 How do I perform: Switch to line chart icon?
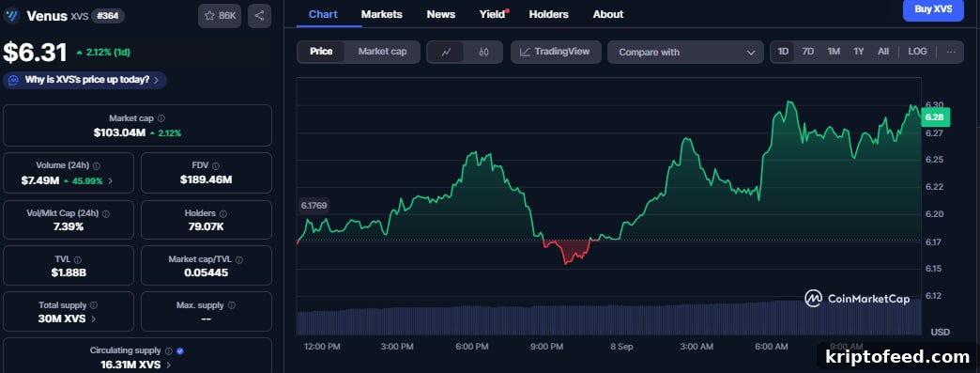click(446, 52)
